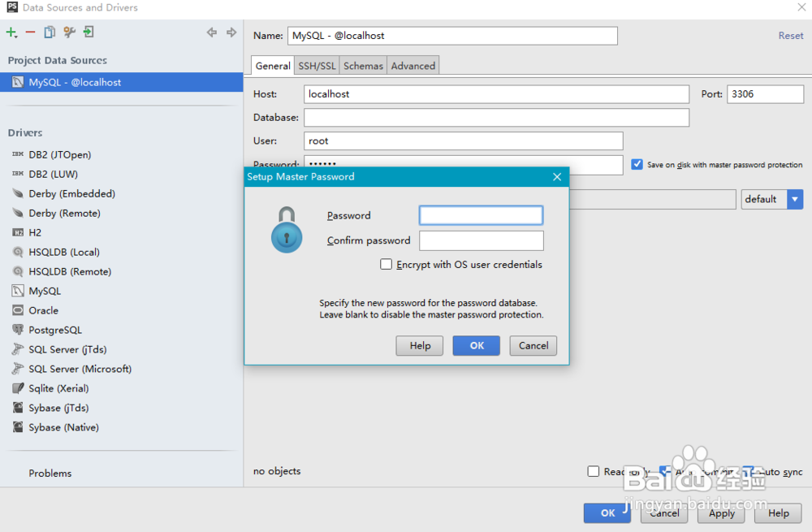Click the empty Database field
The width and height of the screenshot is (812, 532).
coord(496,118)
